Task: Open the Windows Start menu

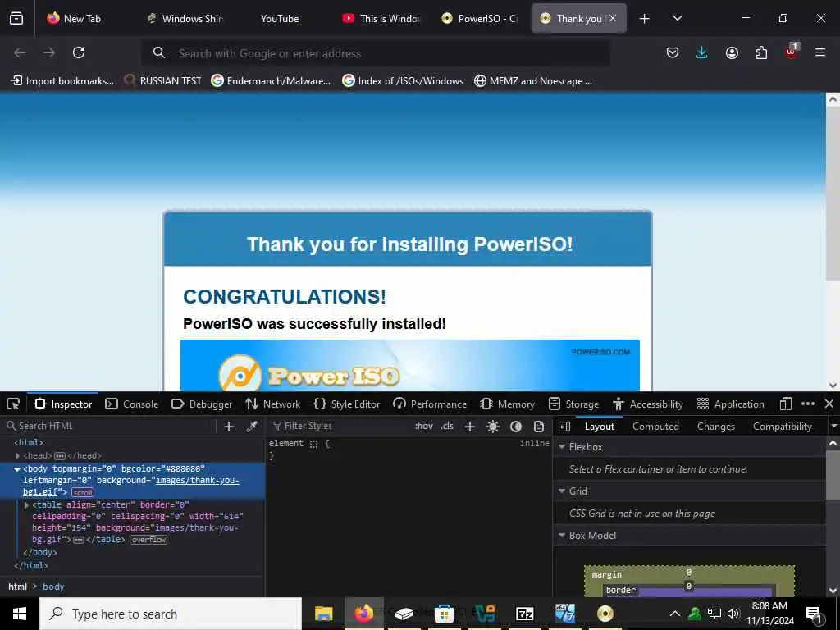Action: (20, 614)
